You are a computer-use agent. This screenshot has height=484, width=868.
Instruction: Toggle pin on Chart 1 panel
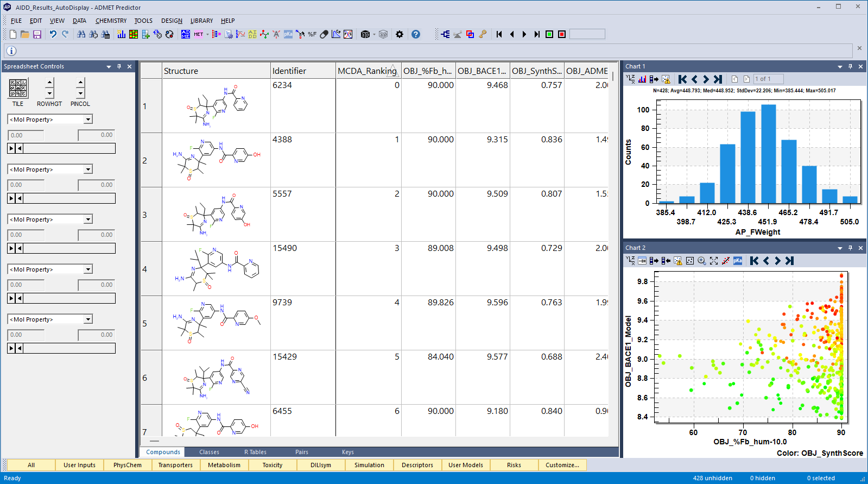(850, 66)
